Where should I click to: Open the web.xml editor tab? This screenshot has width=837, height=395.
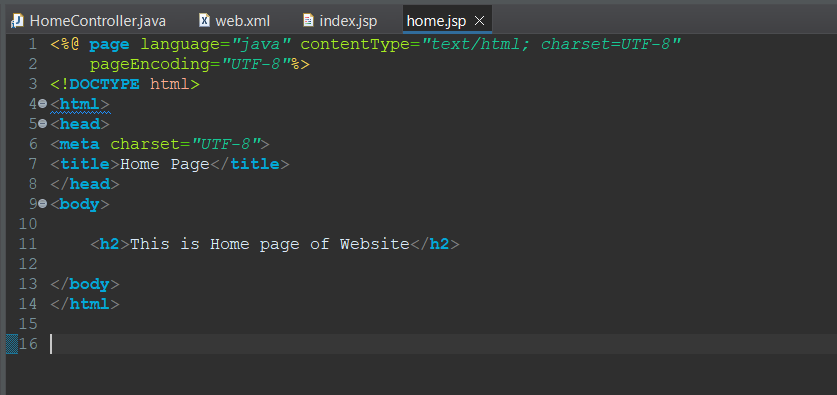[234, 21]
